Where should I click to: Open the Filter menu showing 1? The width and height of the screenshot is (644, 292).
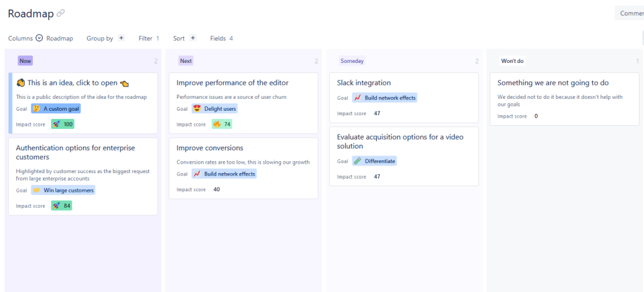(149, 38)
